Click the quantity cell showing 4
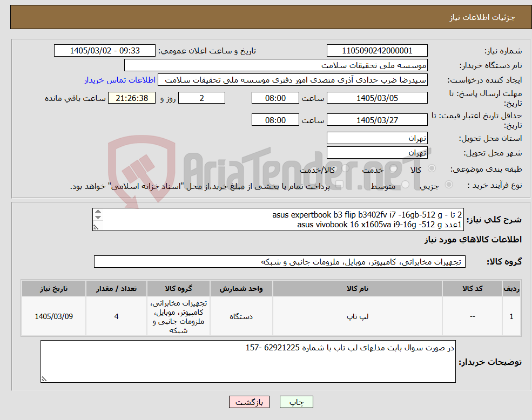 (116, 316)
